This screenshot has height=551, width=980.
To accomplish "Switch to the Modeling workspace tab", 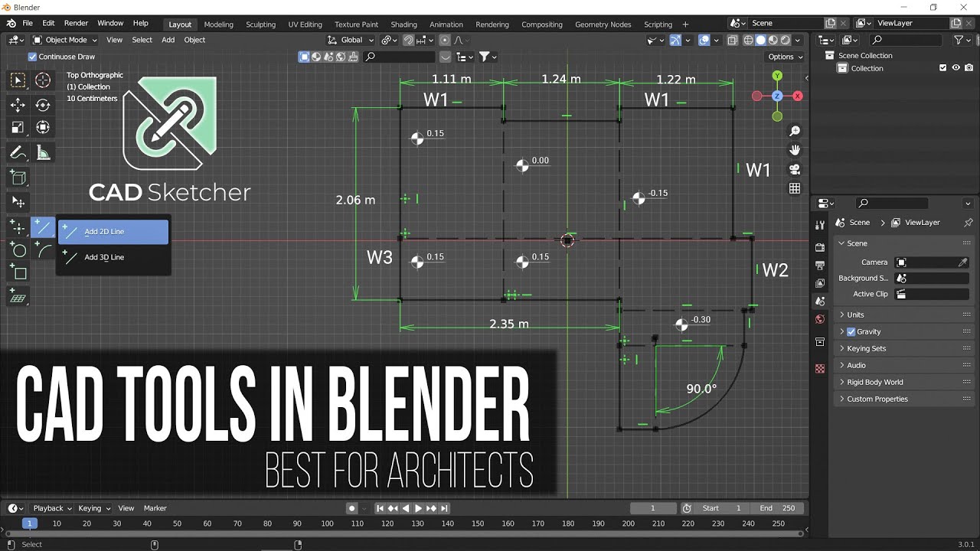I will [218, 24].
